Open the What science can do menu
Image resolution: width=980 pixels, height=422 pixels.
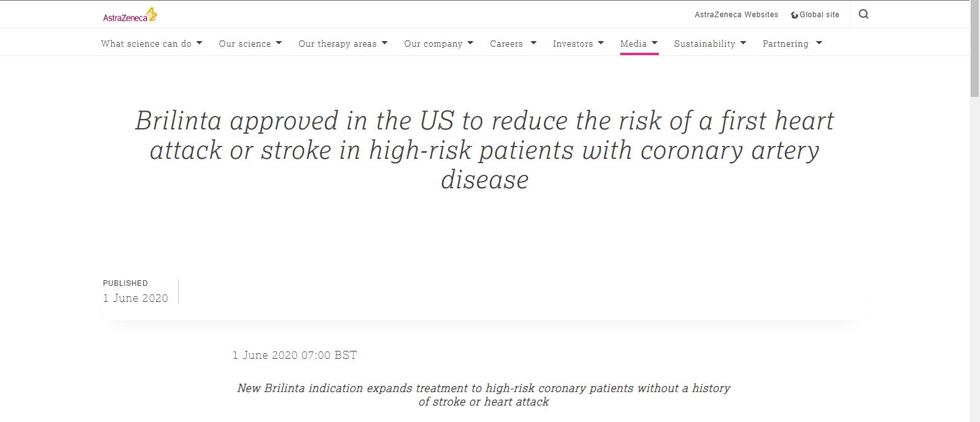tap(146, 44)
